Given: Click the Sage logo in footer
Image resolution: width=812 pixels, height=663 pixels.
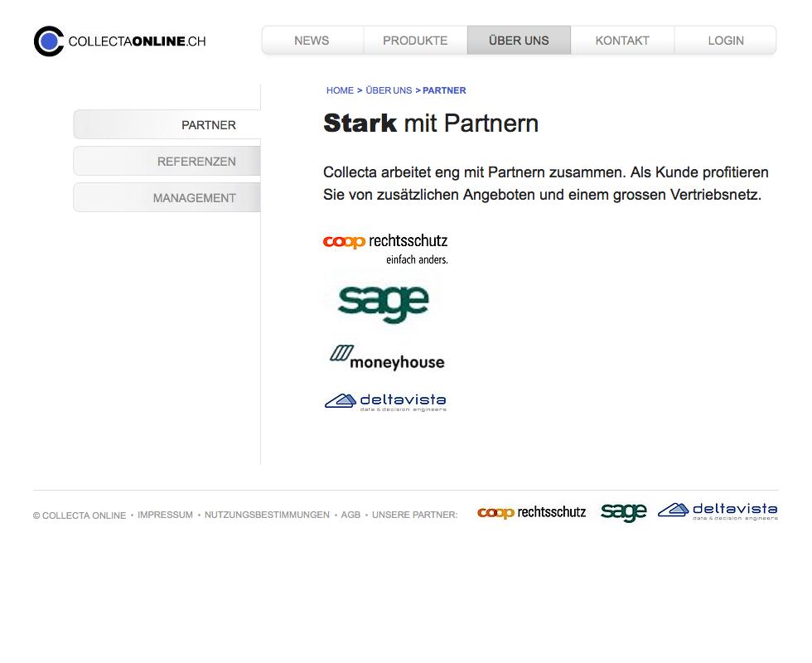Looking at the screenshot, I should coord(623,512).
